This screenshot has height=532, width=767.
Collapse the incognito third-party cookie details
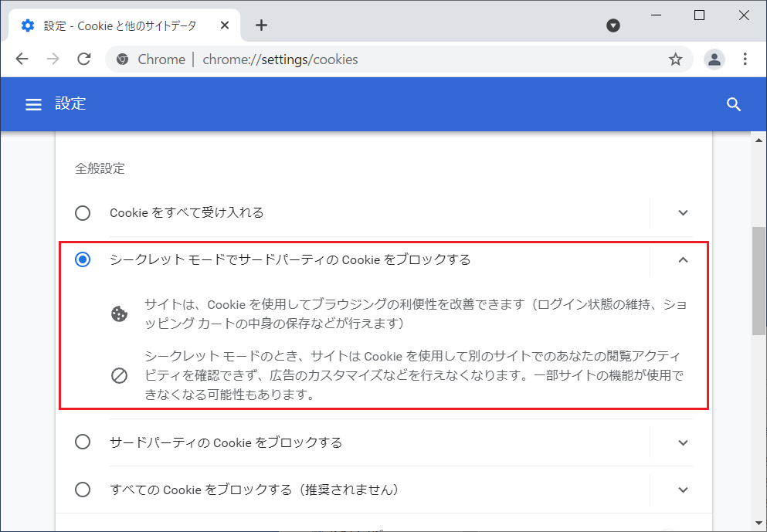[683, 259]
